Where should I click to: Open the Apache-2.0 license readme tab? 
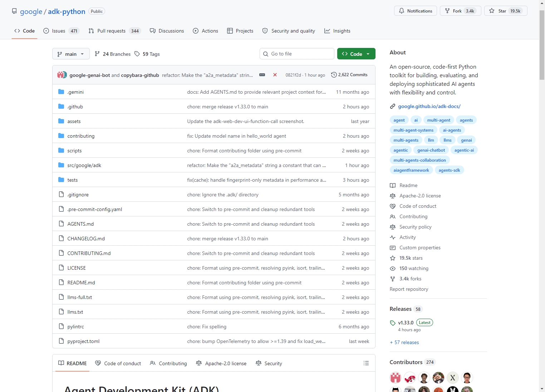click(x=221, y=363)
